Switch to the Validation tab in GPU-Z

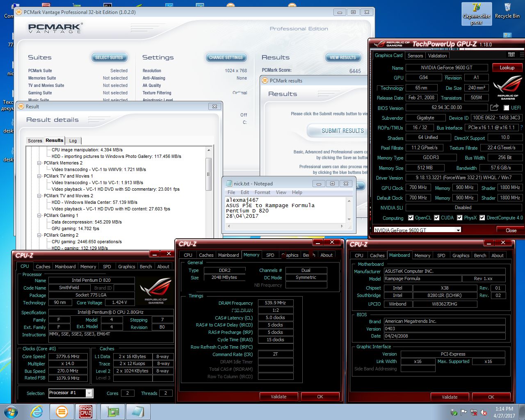(438, 56)
